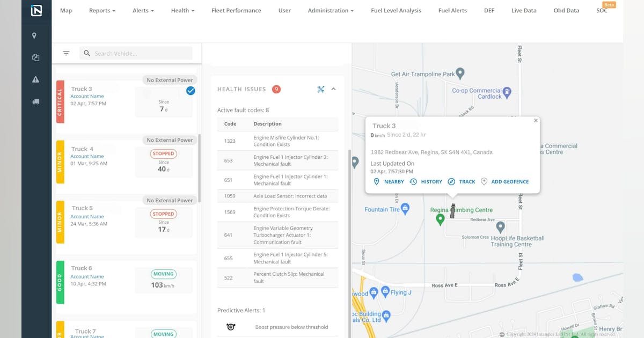Expand the Administration dropdown

(331, 10)
